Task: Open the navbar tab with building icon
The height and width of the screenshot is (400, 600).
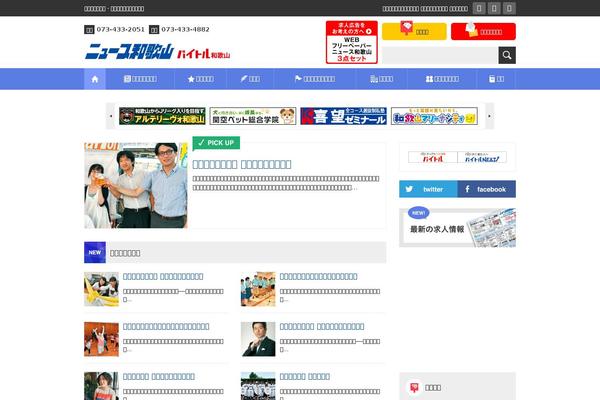Action: coord(382,79)
